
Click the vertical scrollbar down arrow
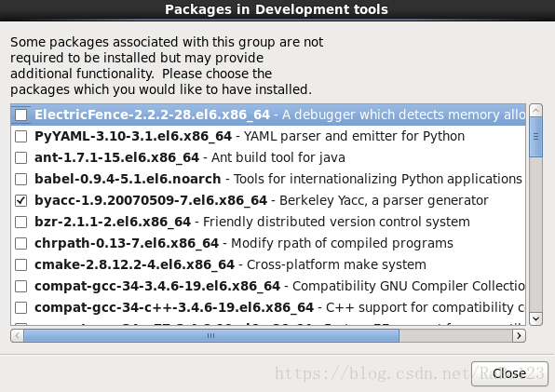point(535,318)
